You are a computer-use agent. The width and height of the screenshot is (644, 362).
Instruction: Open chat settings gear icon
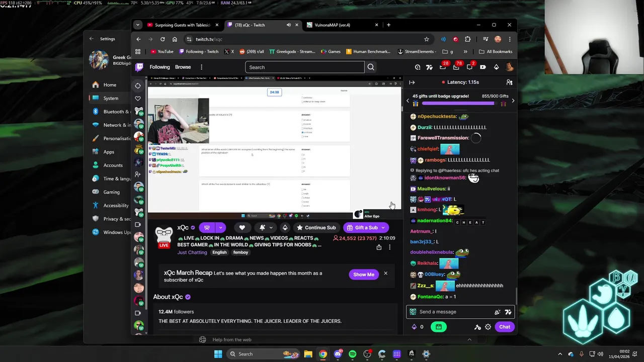pos(488,327)
